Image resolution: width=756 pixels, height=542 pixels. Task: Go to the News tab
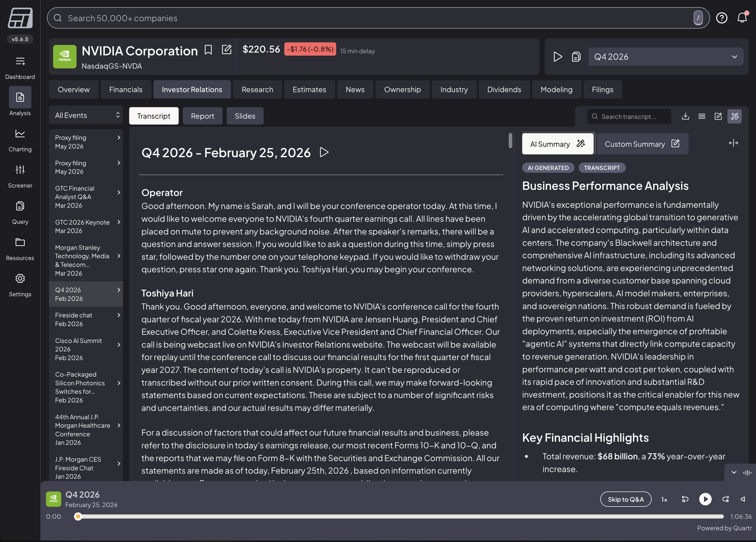[x=355, y=89]
